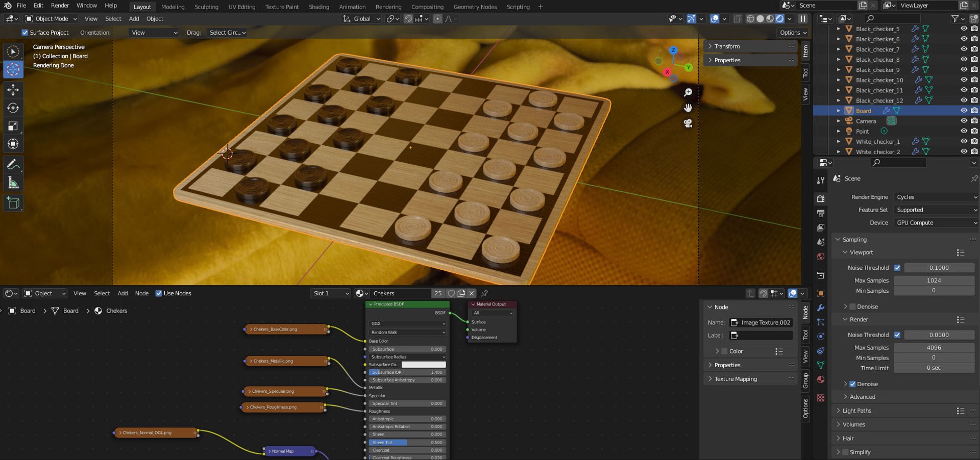980x460 pixels.
Task: Click the proportional editing icon
Action: (437, 19)
